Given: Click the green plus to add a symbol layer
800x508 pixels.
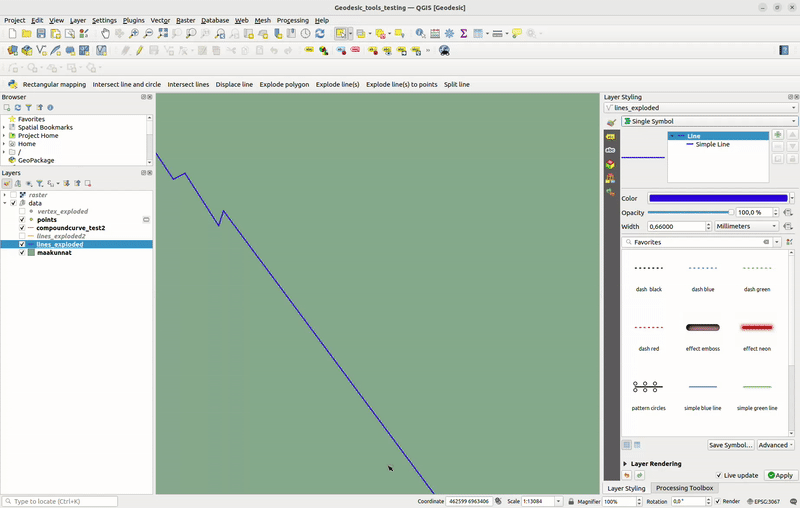Looking at the screenshot, I should (x=778, y=135).
